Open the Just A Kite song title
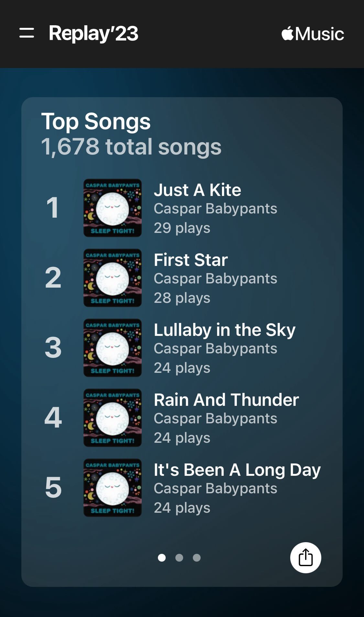The image size is (364, 617). [x=197, y=190]
